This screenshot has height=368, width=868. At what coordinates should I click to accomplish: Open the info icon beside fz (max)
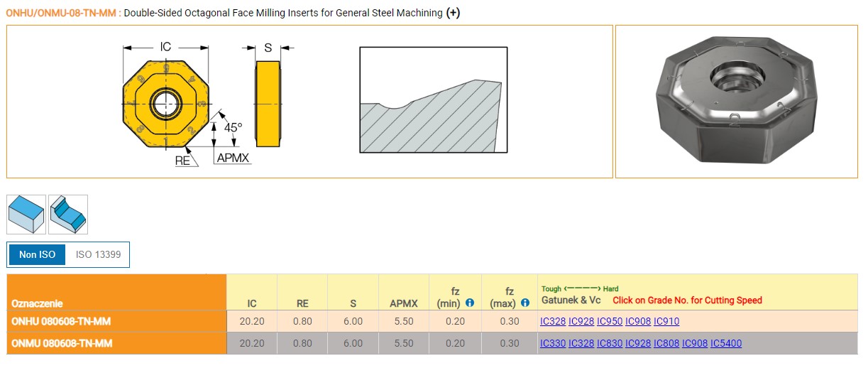coord(525,303)
